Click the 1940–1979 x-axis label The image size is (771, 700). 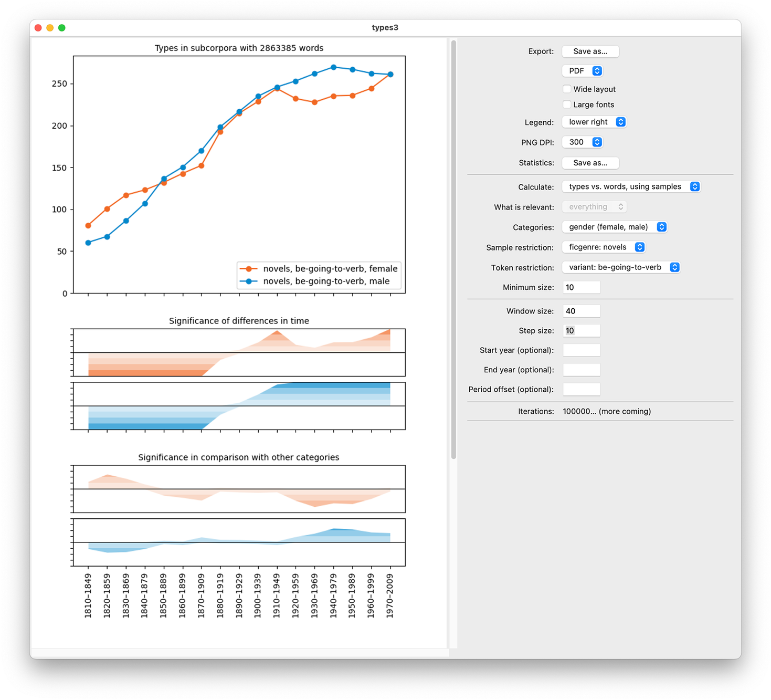(333, 595)
